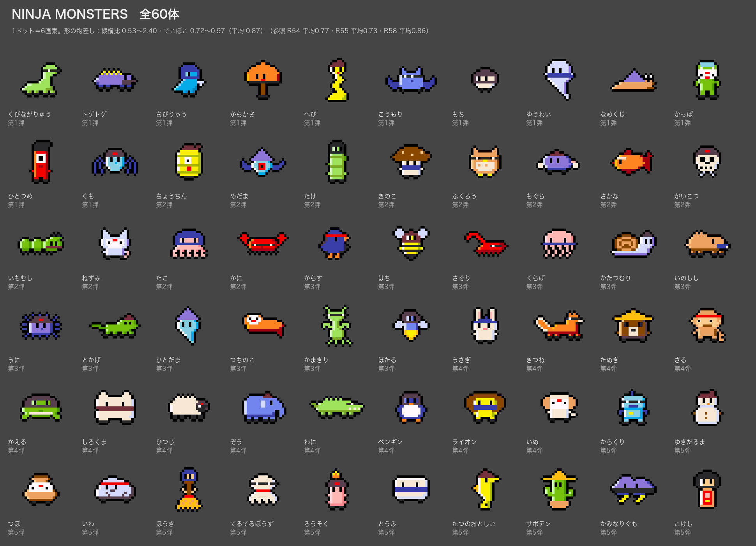The image size is (756, 546).
Task: Select the red crab sprite かに
Action: pyautogui.click(x=263, y=244)
